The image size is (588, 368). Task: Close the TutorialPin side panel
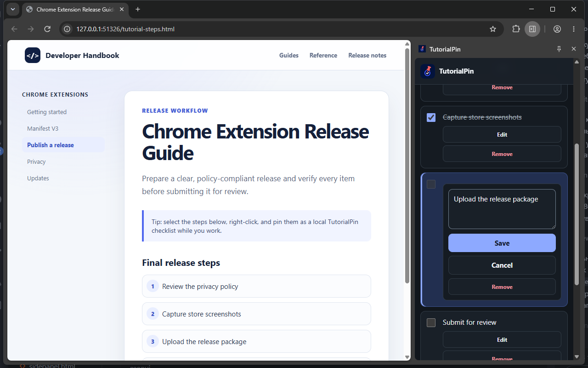[x=574, y=49]
